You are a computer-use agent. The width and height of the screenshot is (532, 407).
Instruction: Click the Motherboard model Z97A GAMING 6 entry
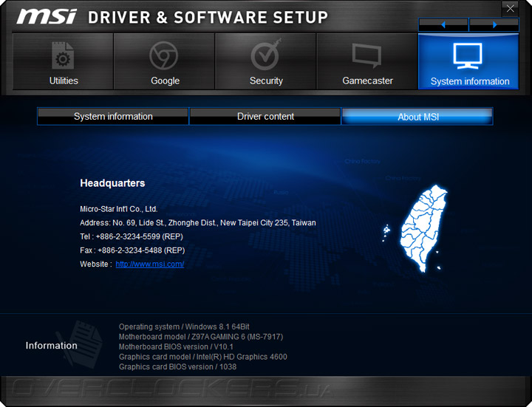pos(201,337)
